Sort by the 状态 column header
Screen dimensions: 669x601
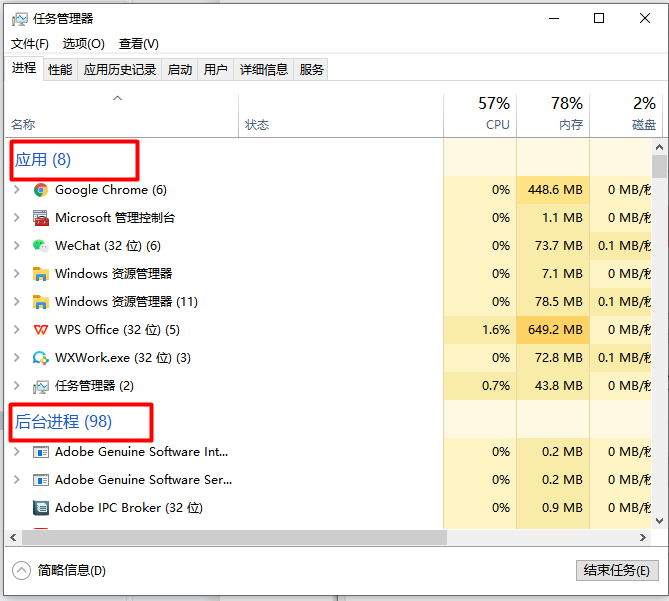pos(341,115)
